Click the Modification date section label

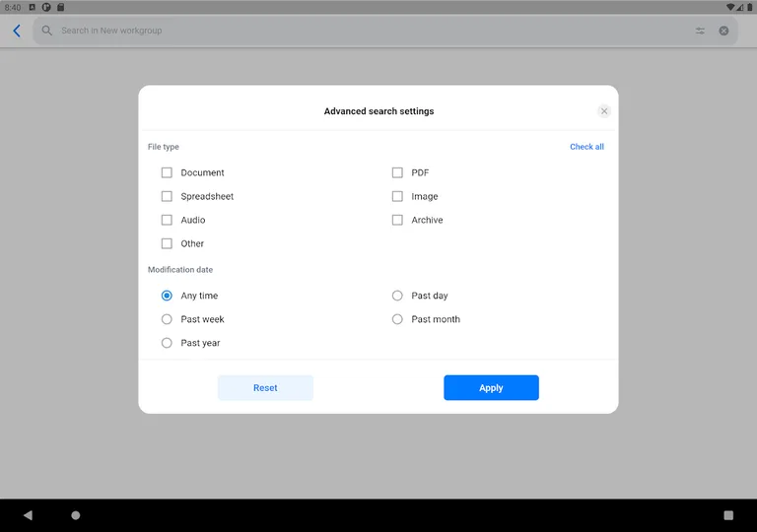pyautogui.click(x=180, y=269)
